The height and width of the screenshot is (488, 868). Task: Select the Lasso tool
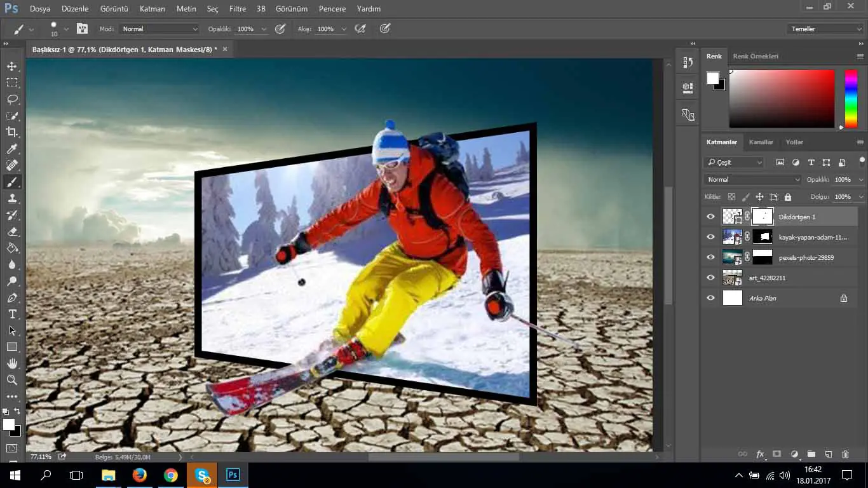click(x=12, y=99)
